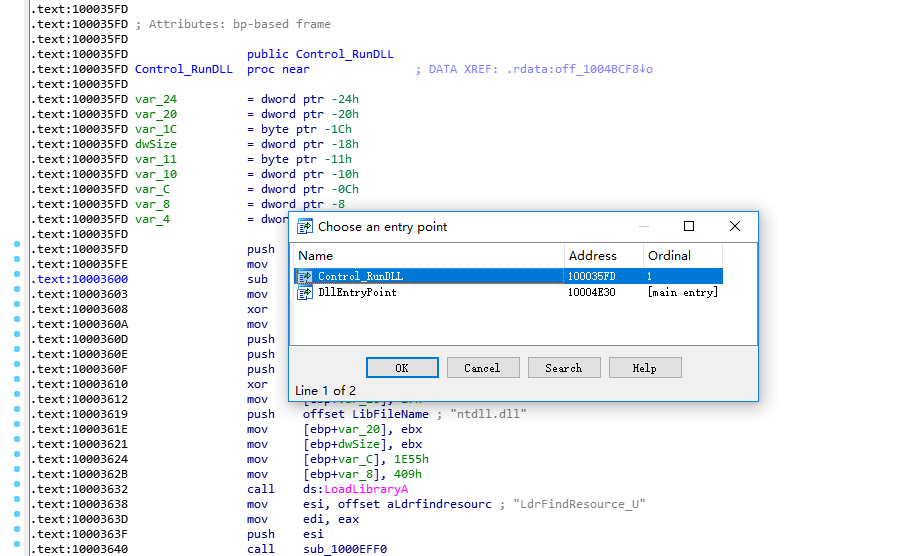Click the breakpoint dot at address 10003640
This screenshot has width=917, height=556.
pyautogui.click(x=17, y=544)
